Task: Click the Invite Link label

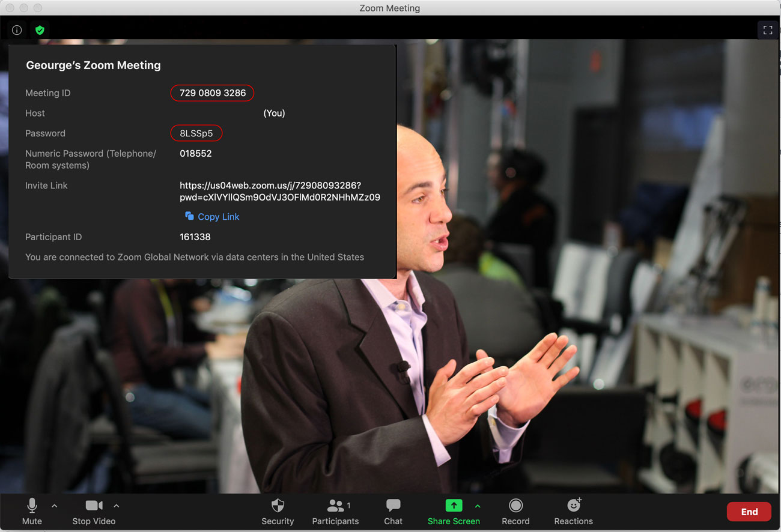Action: 46,186
